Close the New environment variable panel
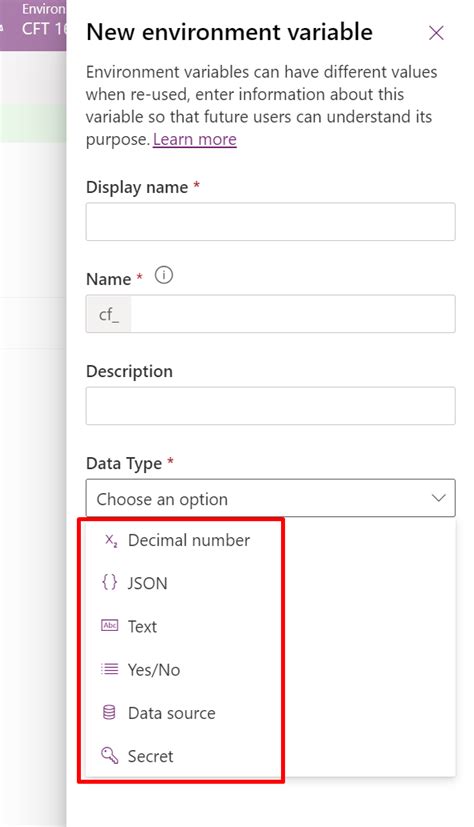 click(436, 33)
